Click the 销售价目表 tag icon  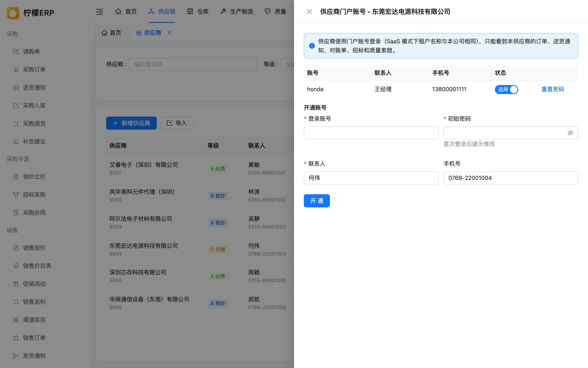coord(16,266)
